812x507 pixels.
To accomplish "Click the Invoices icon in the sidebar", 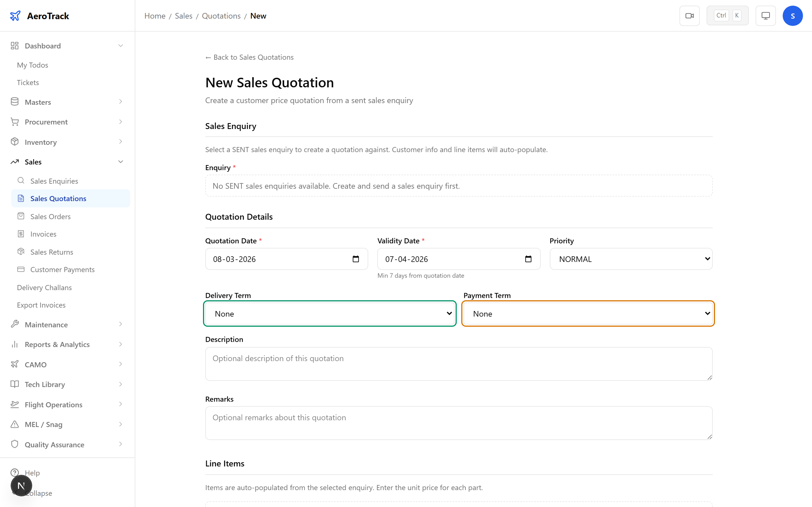I will (21, 234).
